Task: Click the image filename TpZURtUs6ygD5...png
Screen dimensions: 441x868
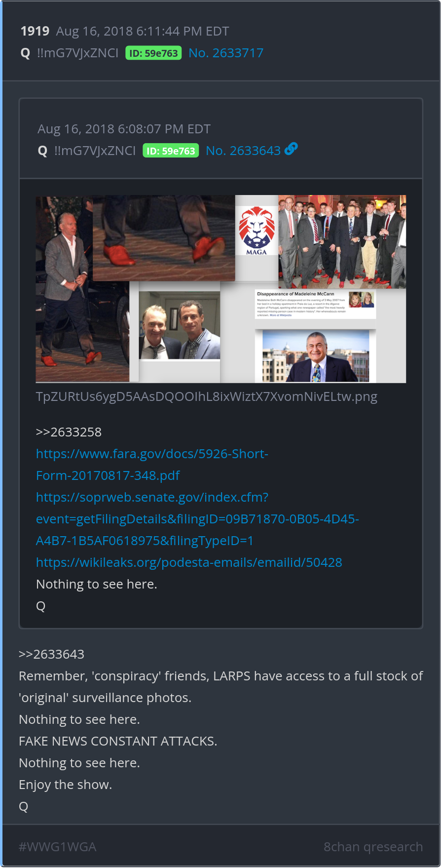Action: click(x=207, y=396)
